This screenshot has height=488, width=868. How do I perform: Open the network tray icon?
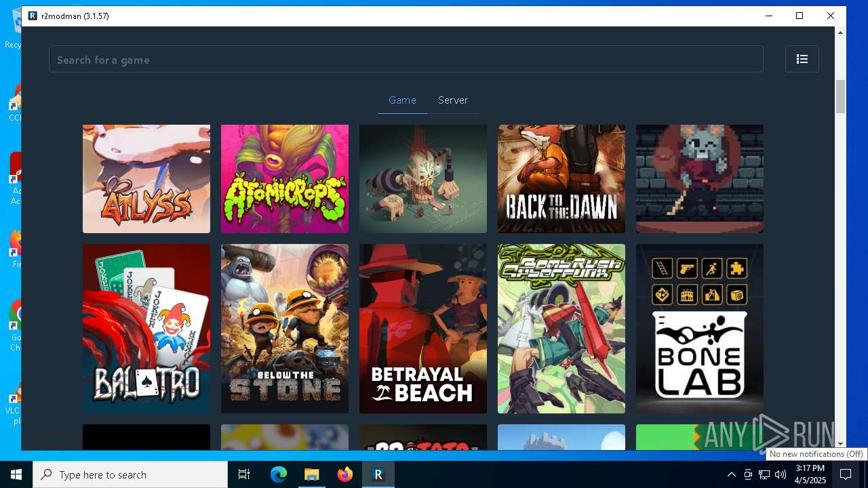coord(764,474)
